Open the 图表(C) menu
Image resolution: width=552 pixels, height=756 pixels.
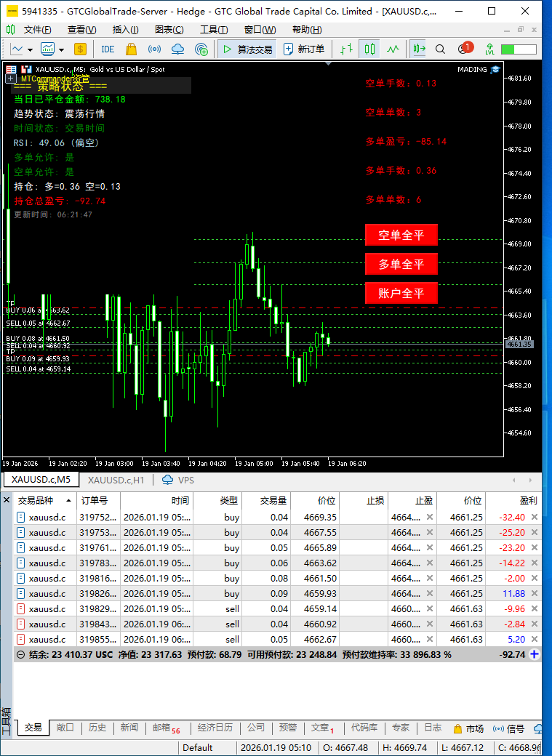click(x=169, y=30)
